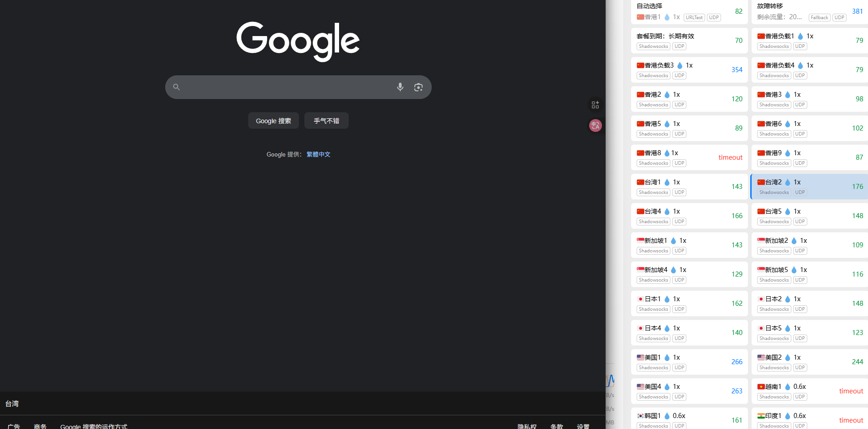Switch to the 新加坡2 proxy node

tap(803, 245)
